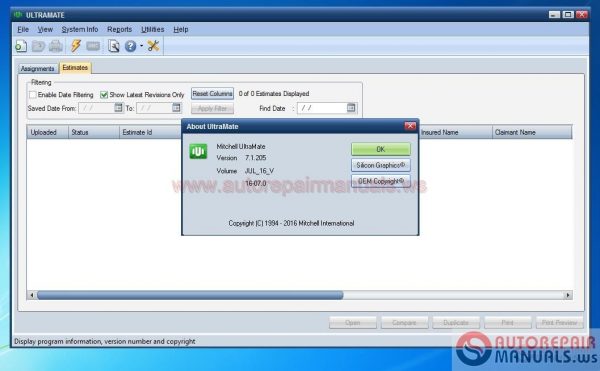Image resolution: width=600 pixels, height=371 pixels.
Task: Click the green UltraMate logo in About dialog
Action: pyautogui.click(x=198, y=151)
